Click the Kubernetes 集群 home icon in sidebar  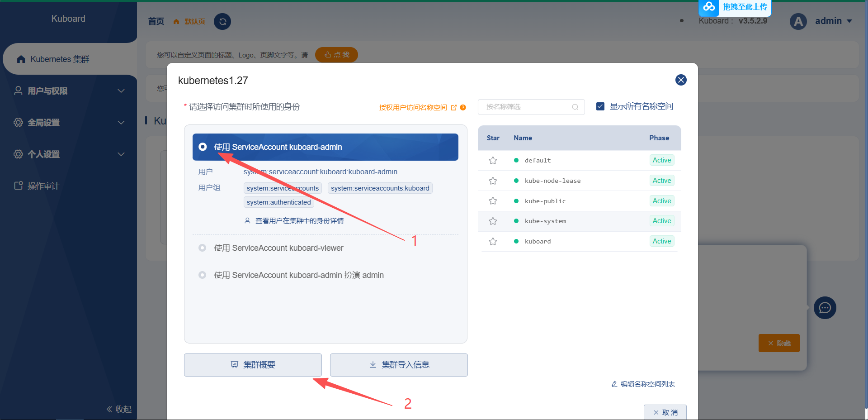tap(21, 59)
